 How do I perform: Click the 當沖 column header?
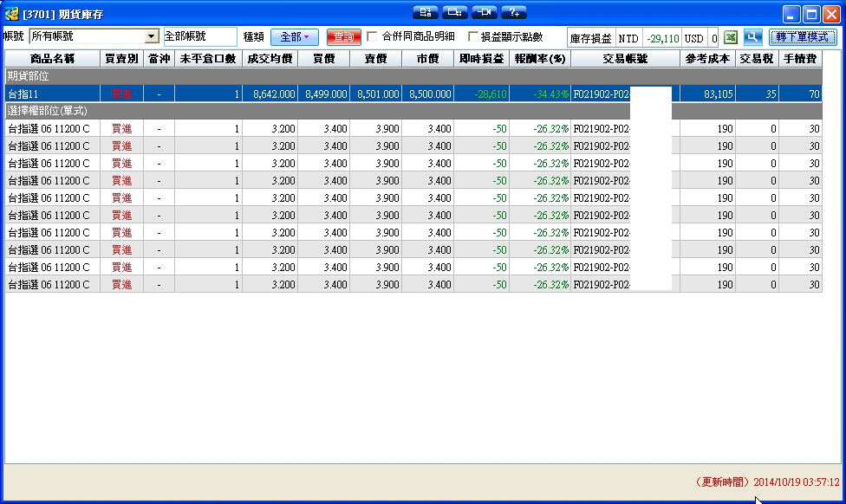pos(159,59)
